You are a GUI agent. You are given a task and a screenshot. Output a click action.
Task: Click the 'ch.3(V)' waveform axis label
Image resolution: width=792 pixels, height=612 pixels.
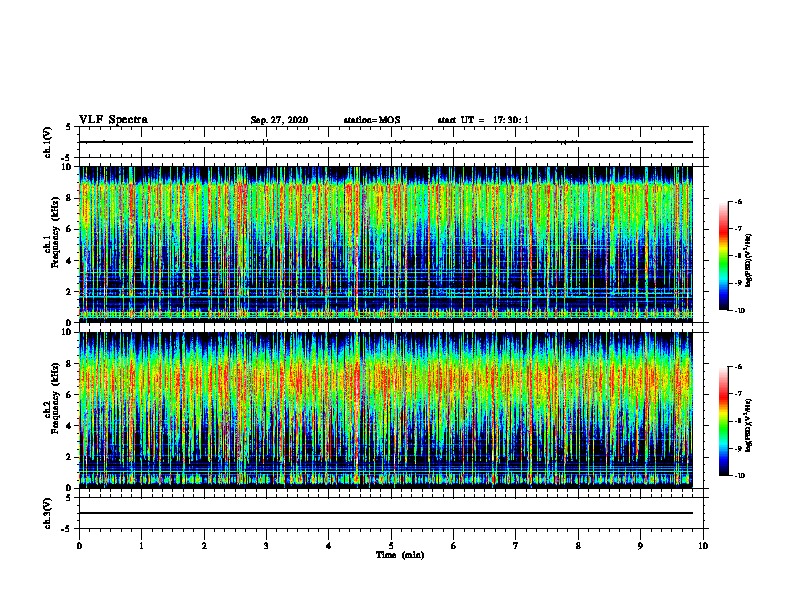pyautogui.click(x=48, y=513)
